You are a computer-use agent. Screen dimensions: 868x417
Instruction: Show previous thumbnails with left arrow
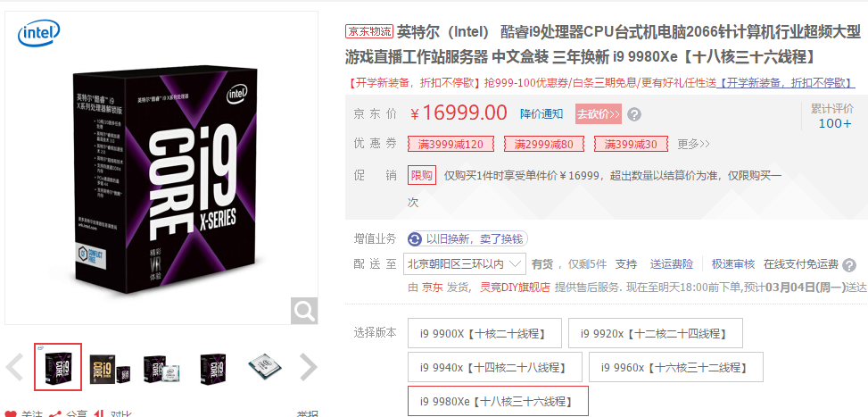point(14,367)
